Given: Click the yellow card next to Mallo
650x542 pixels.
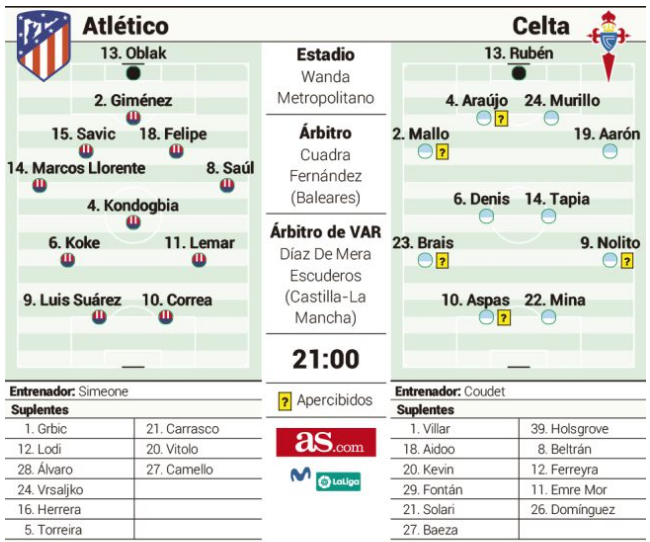Looking at the screenshot, I should [x=442, y=152].
